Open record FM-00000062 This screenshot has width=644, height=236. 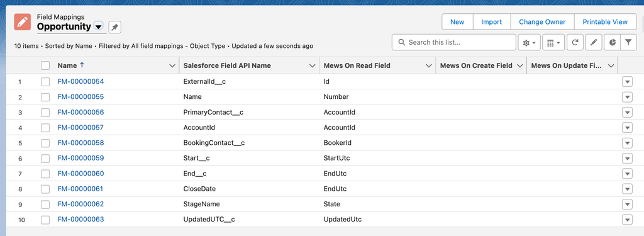click(81, 205)
